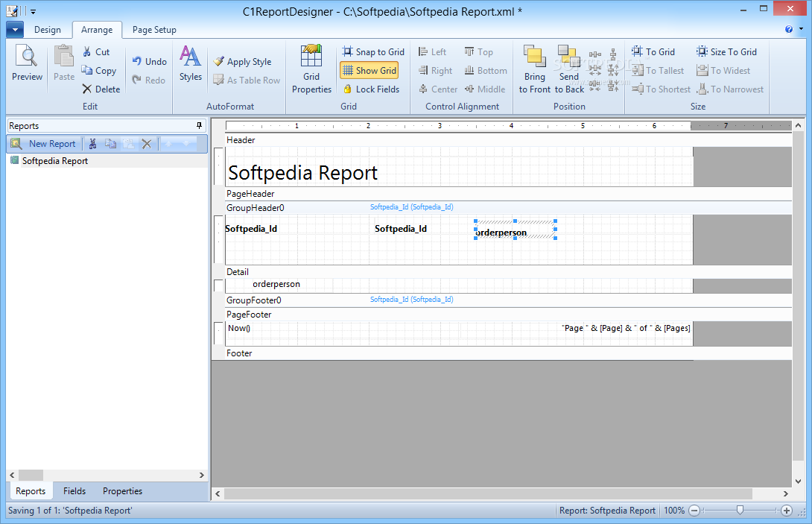Copy report in Reports panel toolbar

pyautogui.click(x=110, y=144)
